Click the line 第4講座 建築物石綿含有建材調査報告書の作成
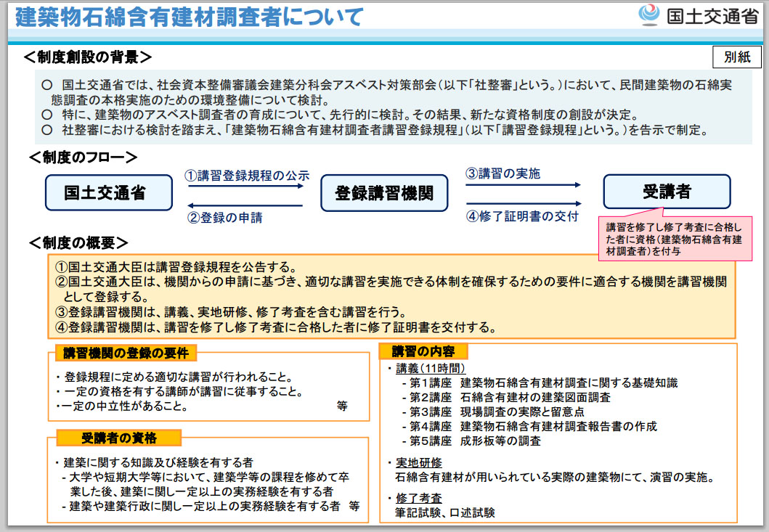The image size is (769, 532). coord(529,426)
